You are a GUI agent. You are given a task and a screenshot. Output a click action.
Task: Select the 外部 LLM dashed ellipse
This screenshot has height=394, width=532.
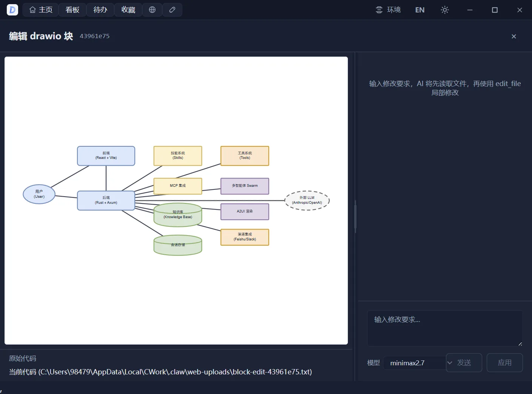(x=307, y=200)
